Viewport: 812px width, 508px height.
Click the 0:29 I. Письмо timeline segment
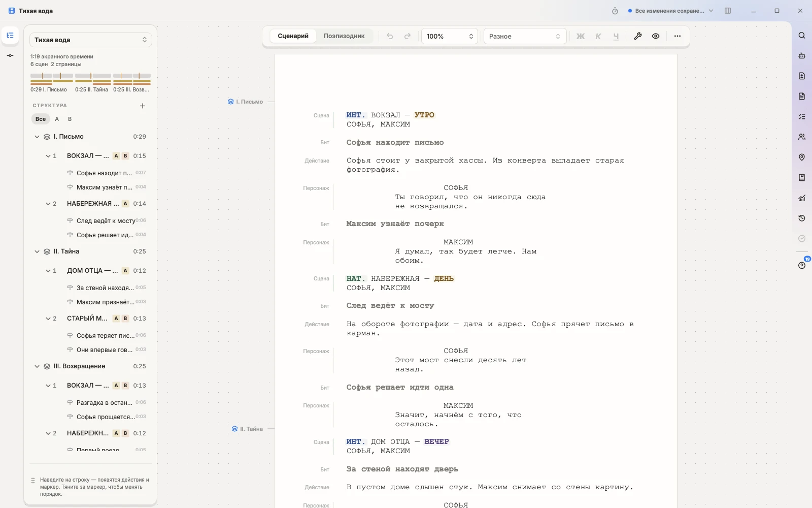click(51, 83)
